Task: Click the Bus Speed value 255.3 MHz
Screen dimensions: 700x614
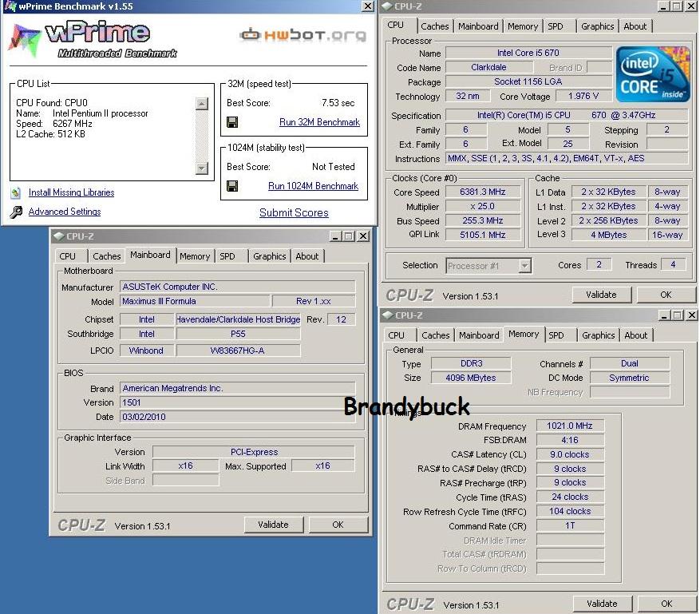Action: [x=483, y=220]
